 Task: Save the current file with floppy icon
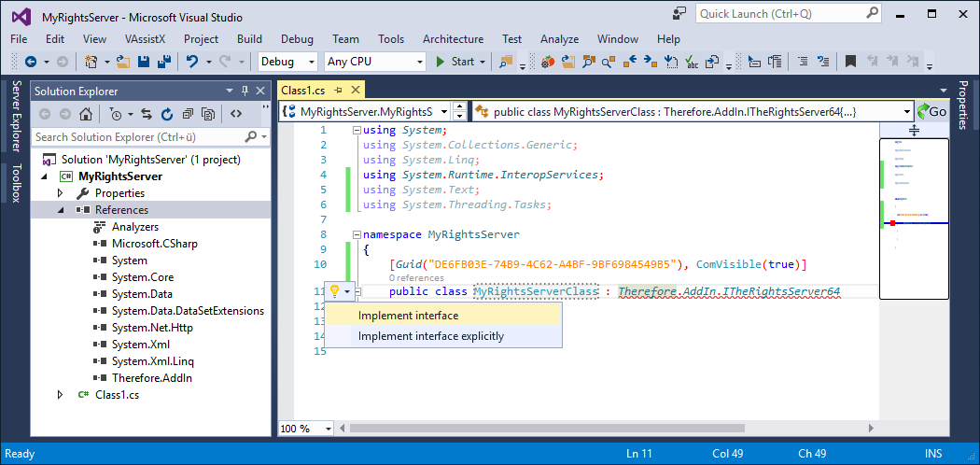click(x=144, y=62)
